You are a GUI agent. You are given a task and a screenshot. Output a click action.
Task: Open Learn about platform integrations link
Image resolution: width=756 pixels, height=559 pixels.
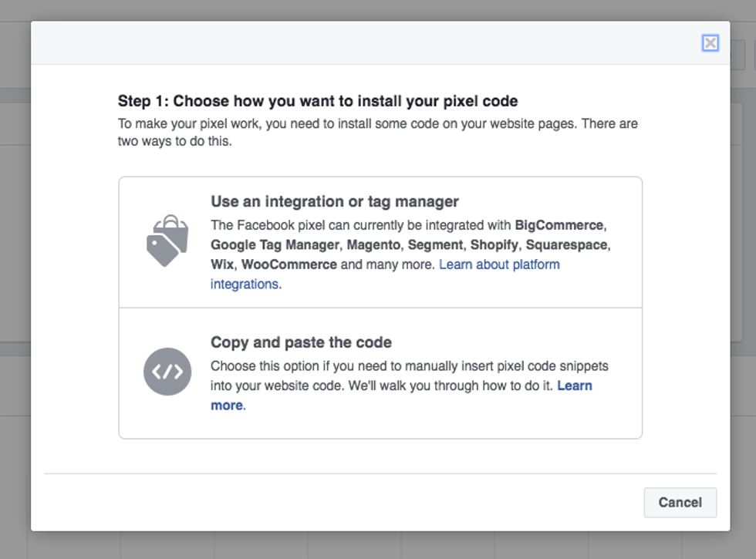coord(499,264)
